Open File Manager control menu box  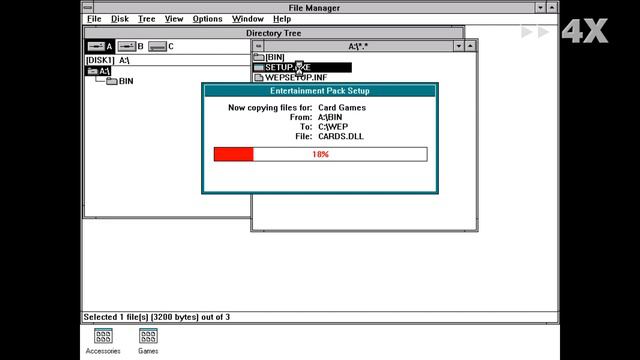coord(88,7)
